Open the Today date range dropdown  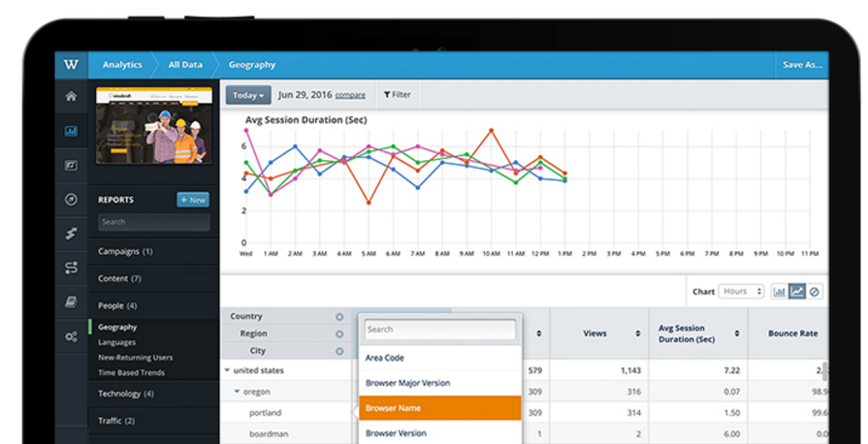pos(247,95)
